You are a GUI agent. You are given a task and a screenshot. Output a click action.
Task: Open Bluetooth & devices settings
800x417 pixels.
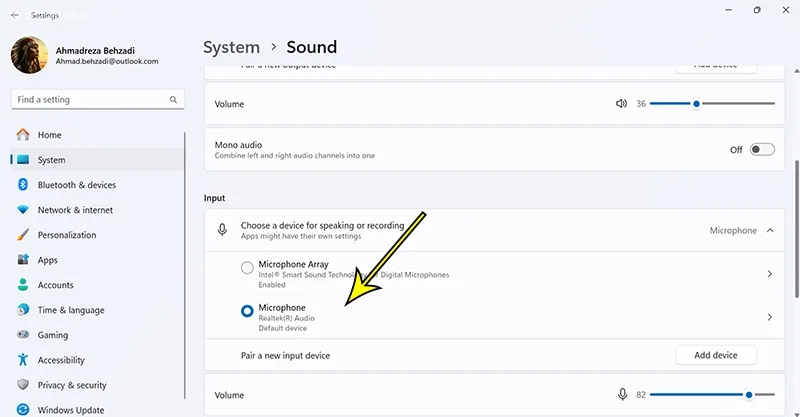click(76, 185)
